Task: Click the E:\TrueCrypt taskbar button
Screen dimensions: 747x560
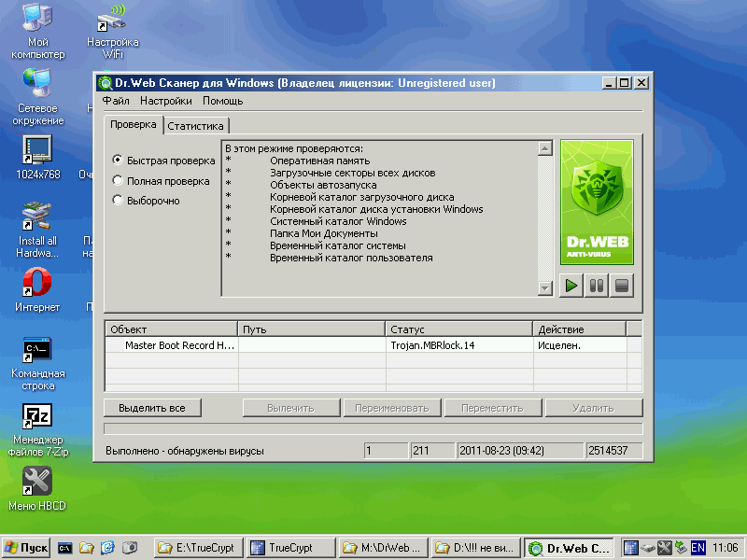Action: 199,548
